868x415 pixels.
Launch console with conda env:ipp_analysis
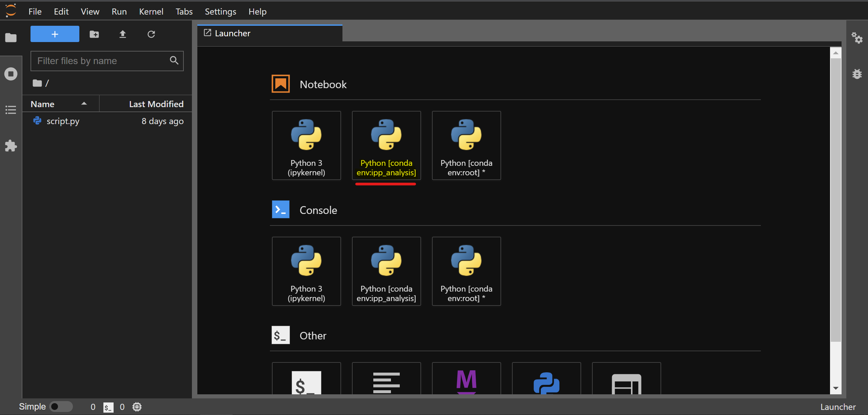tap(387, 271)
